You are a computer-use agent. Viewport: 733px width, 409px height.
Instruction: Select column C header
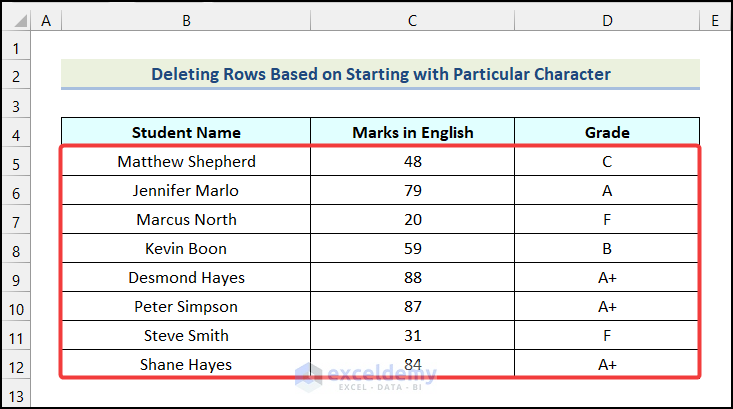pyautogui.click(x=412, y=20)
